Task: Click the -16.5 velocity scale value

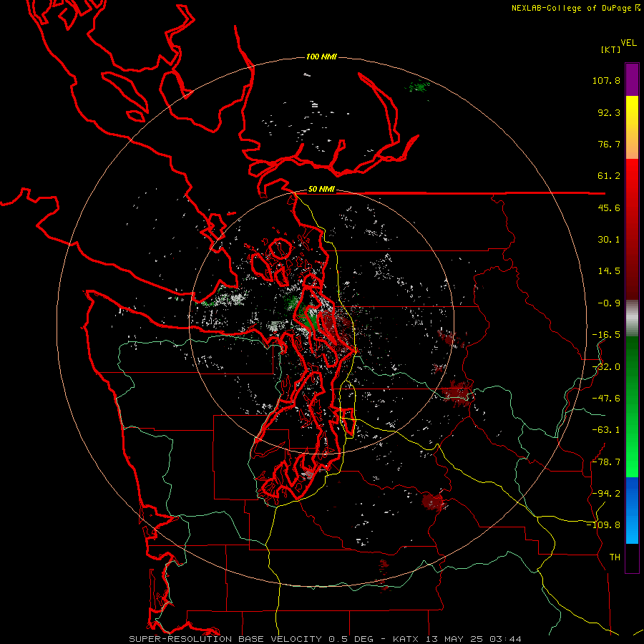Action: point(606,335)
